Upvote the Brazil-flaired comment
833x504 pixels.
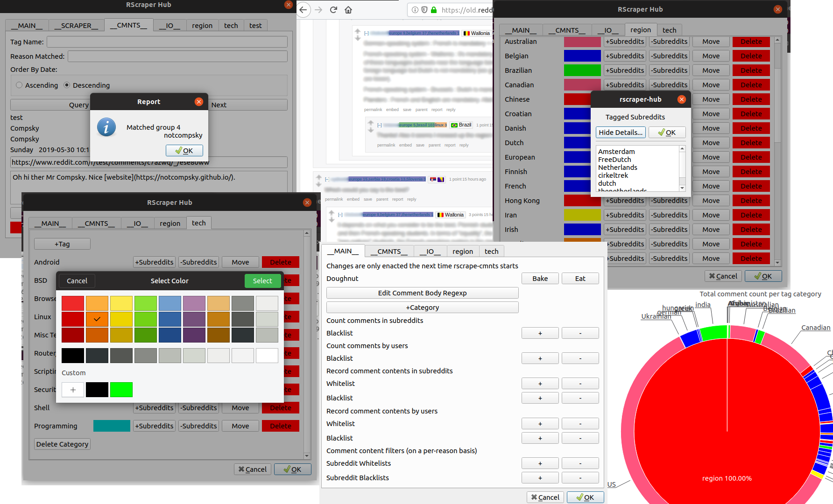coord(371,123)
